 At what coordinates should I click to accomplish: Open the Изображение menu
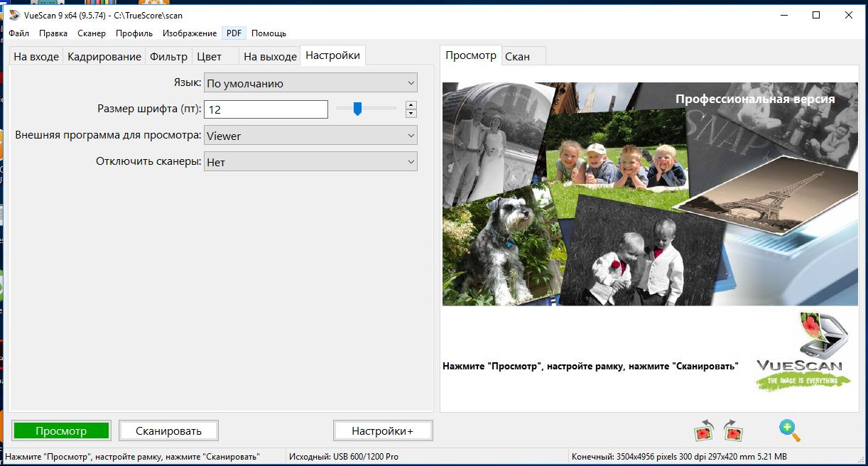(190, 33)
